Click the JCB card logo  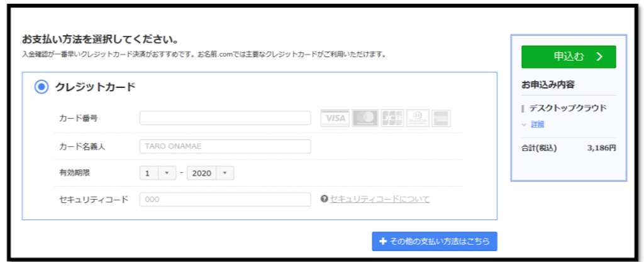pos(392,118)
